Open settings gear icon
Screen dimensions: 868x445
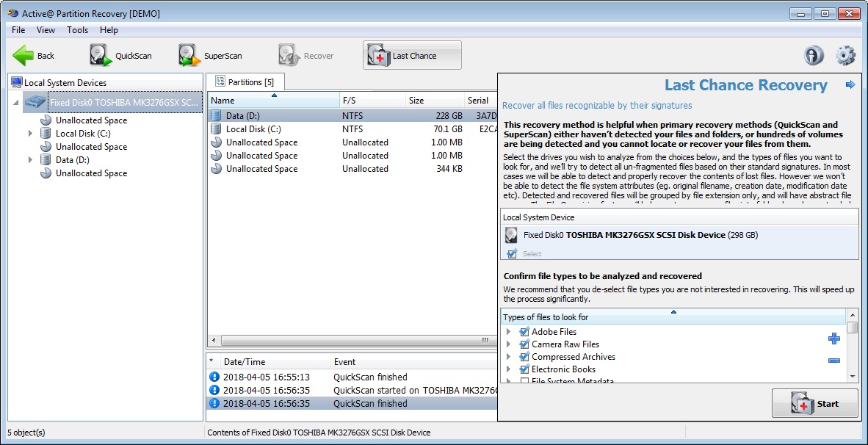tap(846, 56)
